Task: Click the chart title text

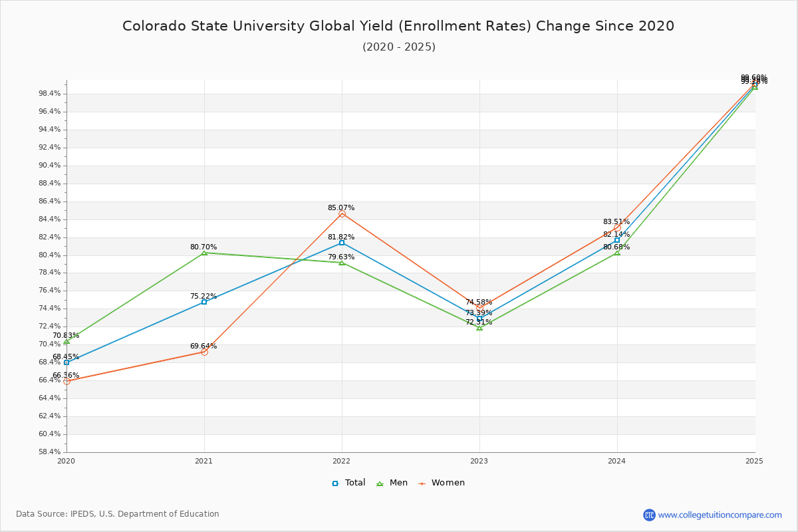Action: (398, 26)
